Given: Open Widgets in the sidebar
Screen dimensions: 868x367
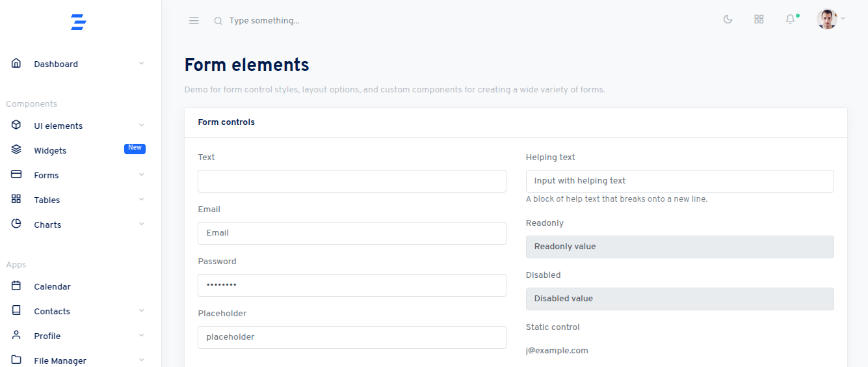Looking at the screenshot, I should 50,150.
